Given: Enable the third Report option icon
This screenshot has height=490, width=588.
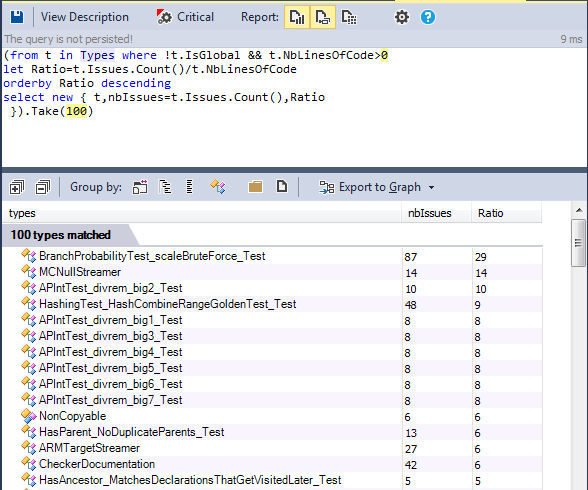Looking at the screenshot, I should pos(349,17).
